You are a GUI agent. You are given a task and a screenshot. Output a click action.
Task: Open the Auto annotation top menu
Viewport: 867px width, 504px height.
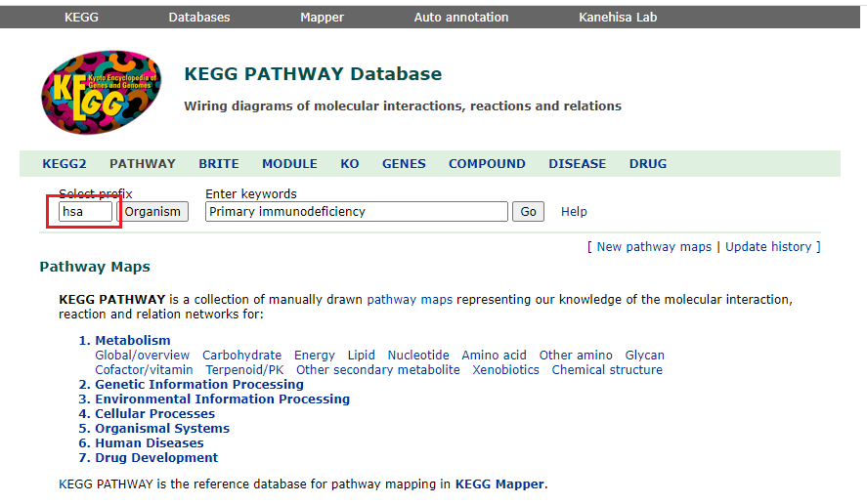coord(461,18)
